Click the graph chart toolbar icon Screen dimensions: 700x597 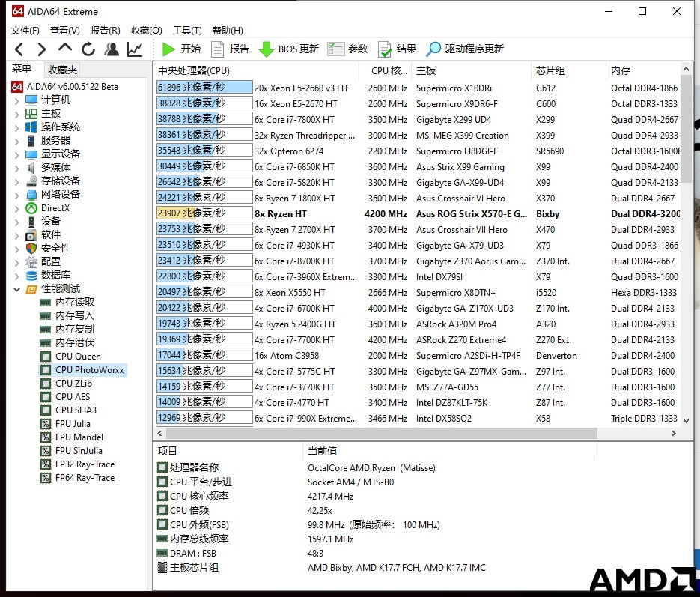(x=135, y=49)
